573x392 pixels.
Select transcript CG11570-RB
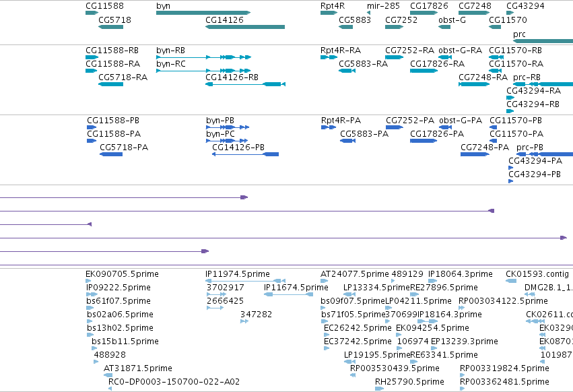coord(496,57)
